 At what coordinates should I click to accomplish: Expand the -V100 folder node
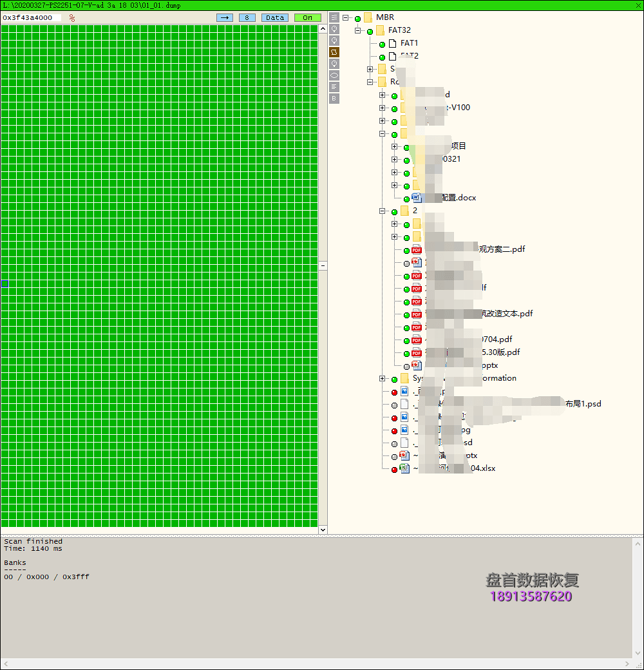383,108
